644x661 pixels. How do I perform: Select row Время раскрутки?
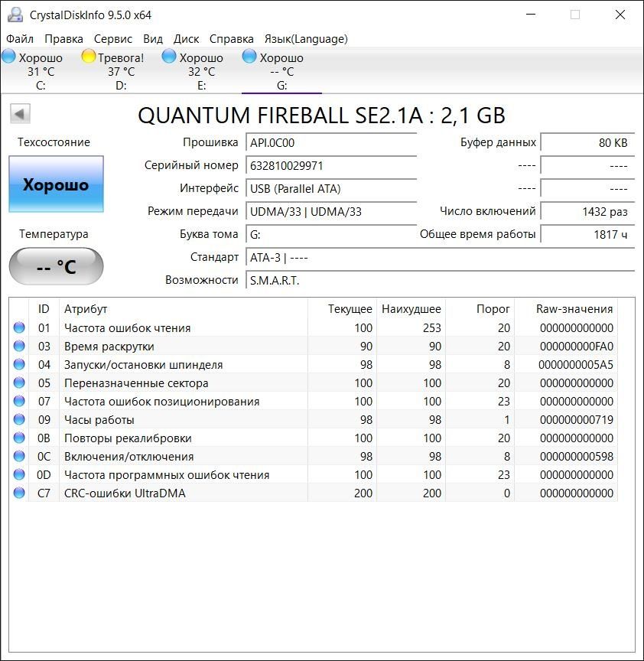314,346
